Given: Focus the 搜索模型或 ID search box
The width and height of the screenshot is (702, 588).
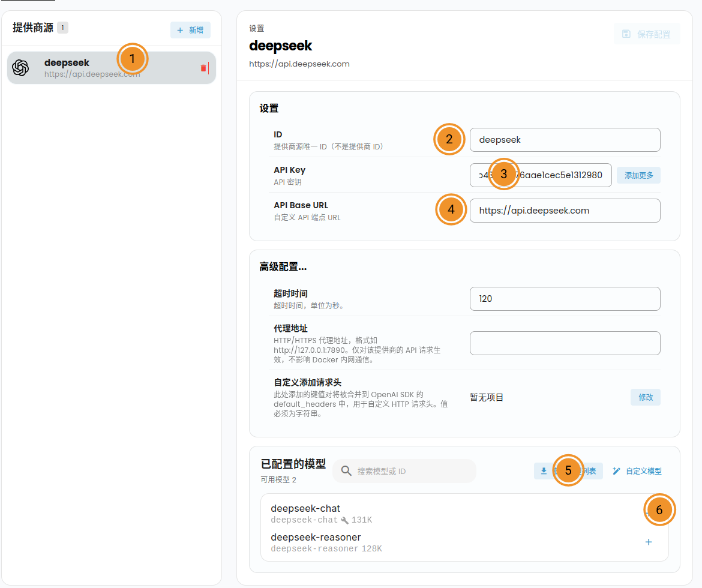Looking at the screenshot, I should pyautogui.click(x=404, y=471).
